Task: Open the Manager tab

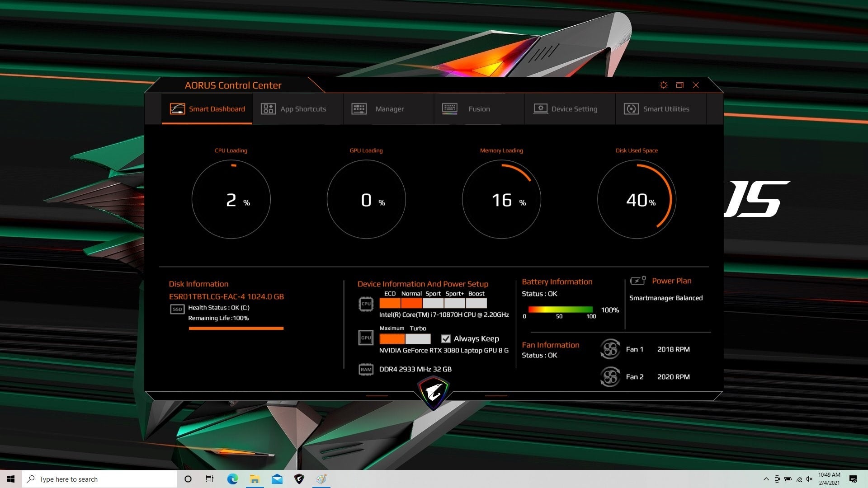Action: 388,109
